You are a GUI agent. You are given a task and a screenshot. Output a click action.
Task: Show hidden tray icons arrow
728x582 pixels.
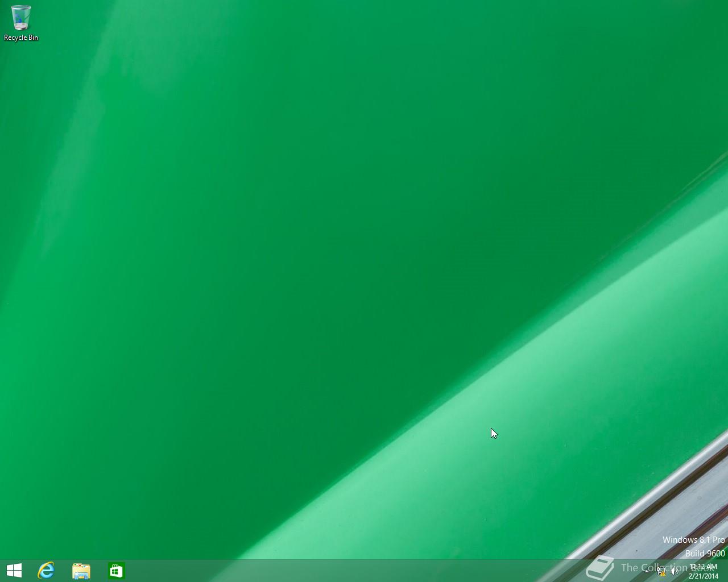[647, 571]
